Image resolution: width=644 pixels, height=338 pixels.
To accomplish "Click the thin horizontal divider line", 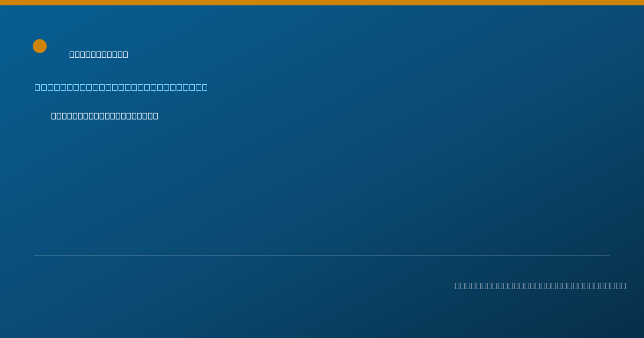I will (322, 255).
